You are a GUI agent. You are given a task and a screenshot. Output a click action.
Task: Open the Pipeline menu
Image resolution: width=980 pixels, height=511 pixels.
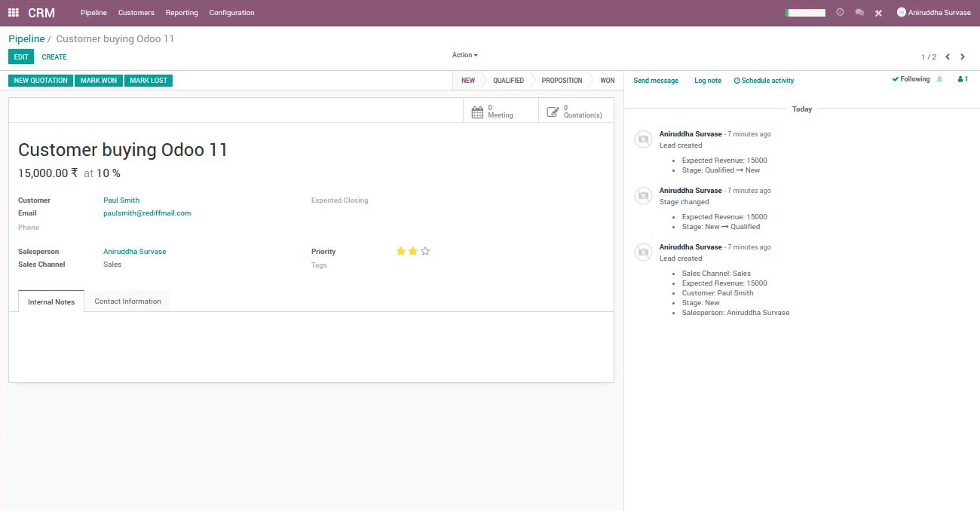(93, 13)
